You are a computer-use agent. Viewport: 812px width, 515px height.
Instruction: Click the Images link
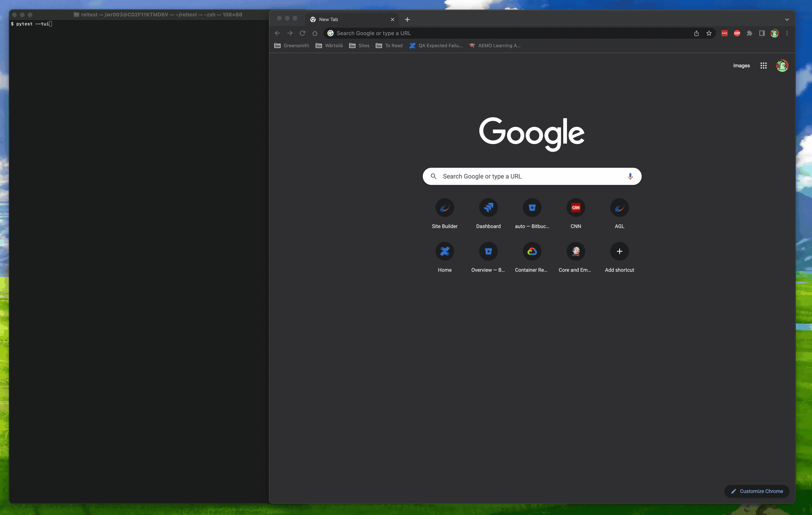741,65
